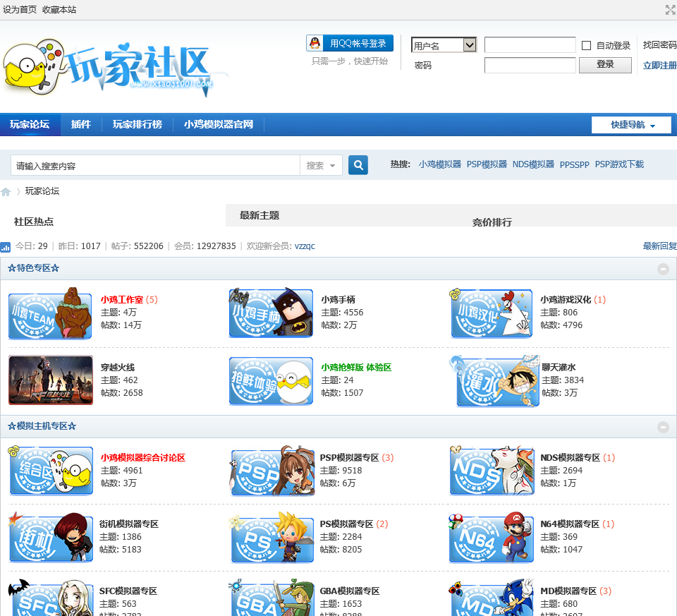Open the 灌水 Luffy forum icon
The width and height of the screenshot is (677, 616).
tap(496, 380)
